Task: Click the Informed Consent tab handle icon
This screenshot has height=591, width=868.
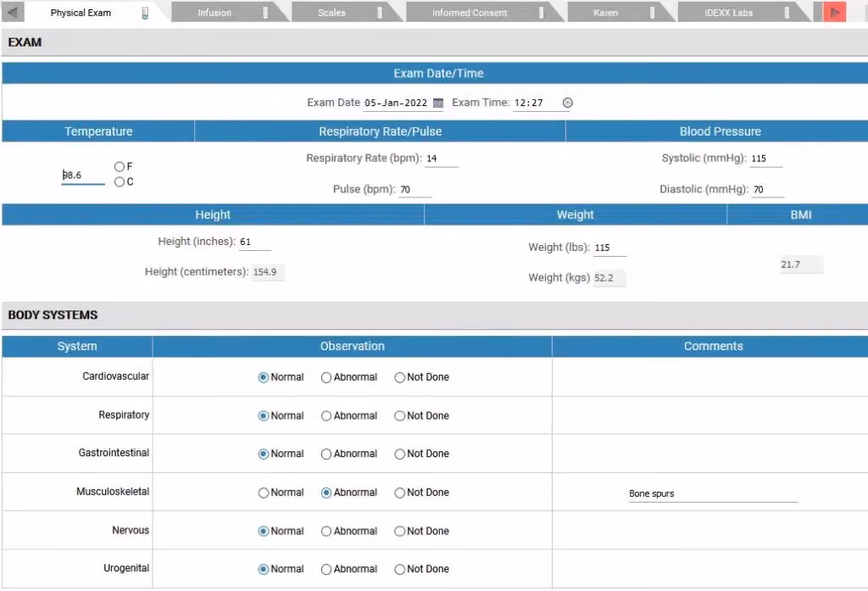Action: coord(542,12)
